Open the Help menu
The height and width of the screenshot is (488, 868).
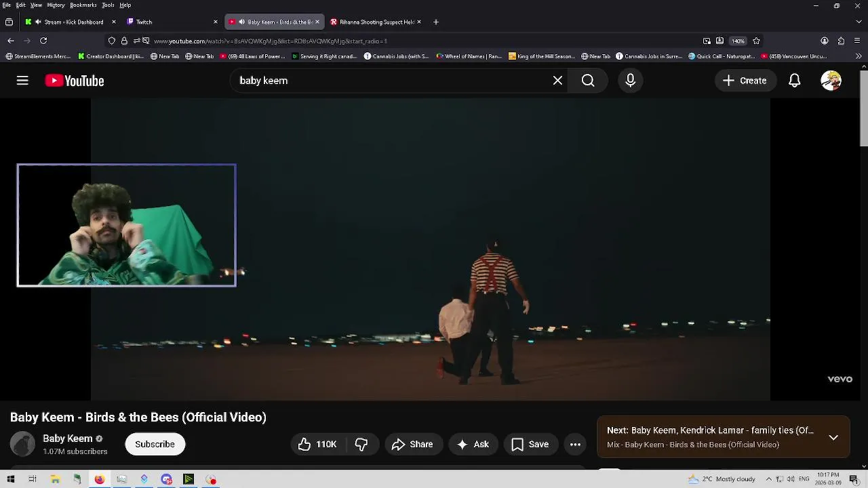coord(125,5)
